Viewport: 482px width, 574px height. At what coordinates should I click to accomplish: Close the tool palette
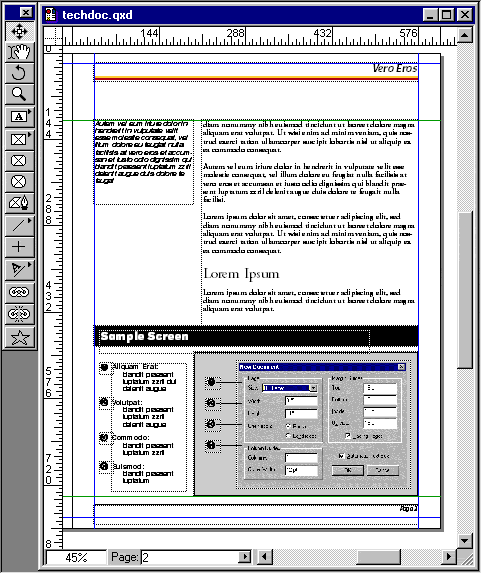[x=26, y=13]
